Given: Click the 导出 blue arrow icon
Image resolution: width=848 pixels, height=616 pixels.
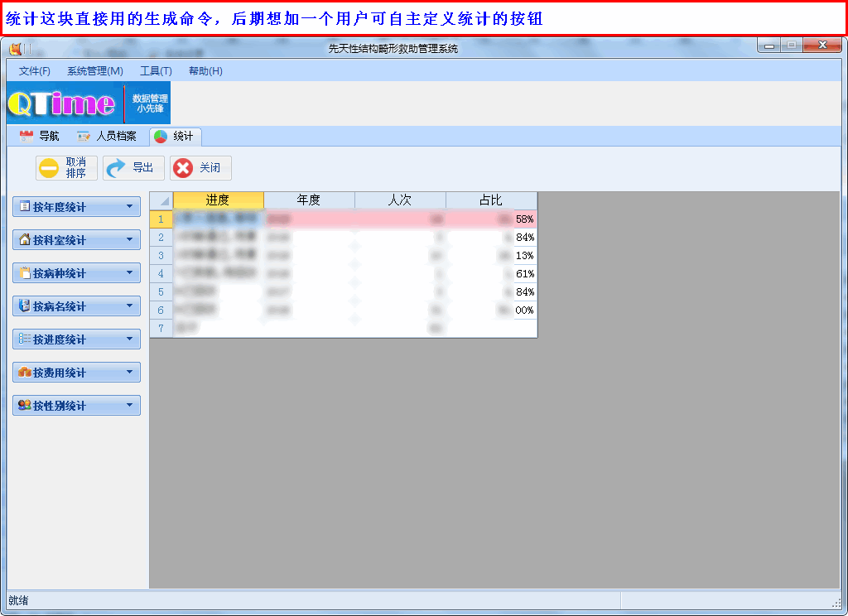Looking at the screenshot, I should [x=117, y=168].
